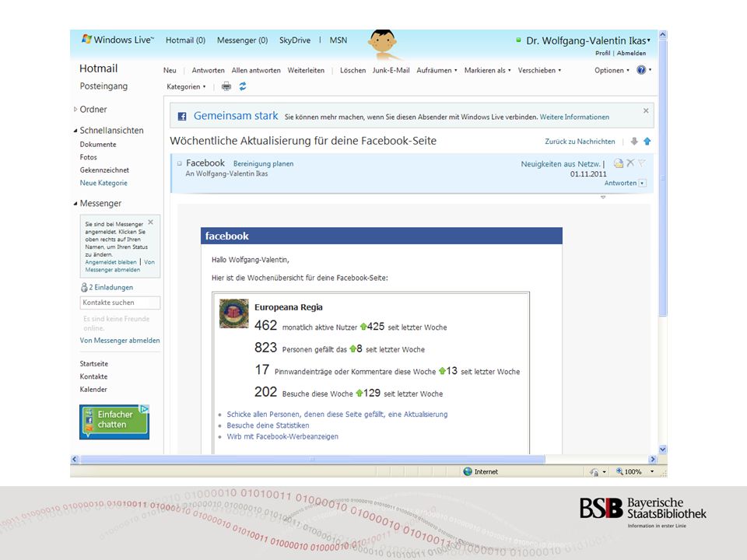Open Kalender in the sidebar
The image size is (747, 560).
click(x=93, y=389)
